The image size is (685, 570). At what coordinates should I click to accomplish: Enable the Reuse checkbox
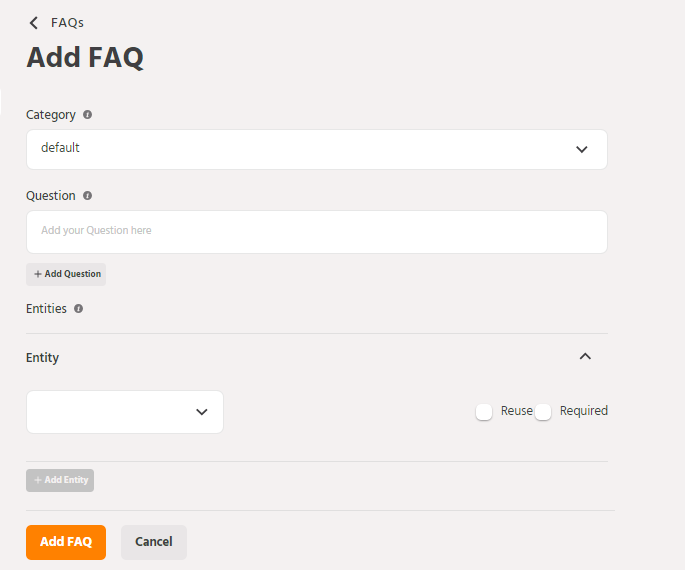484,411
